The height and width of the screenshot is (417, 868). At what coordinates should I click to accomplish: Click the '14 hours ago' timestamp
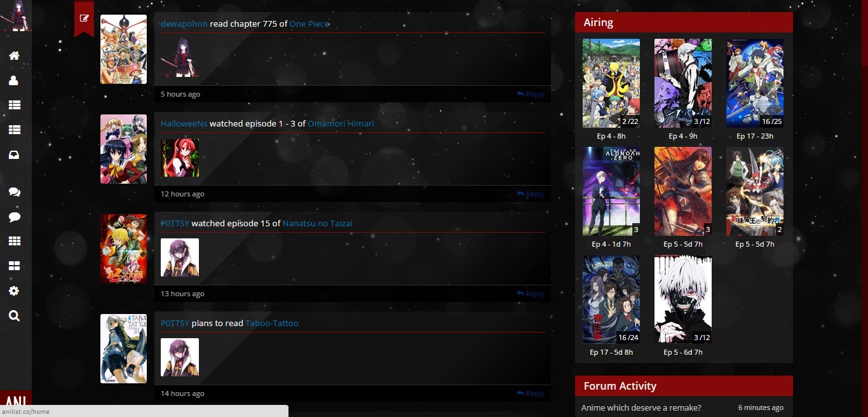point(182,393)
